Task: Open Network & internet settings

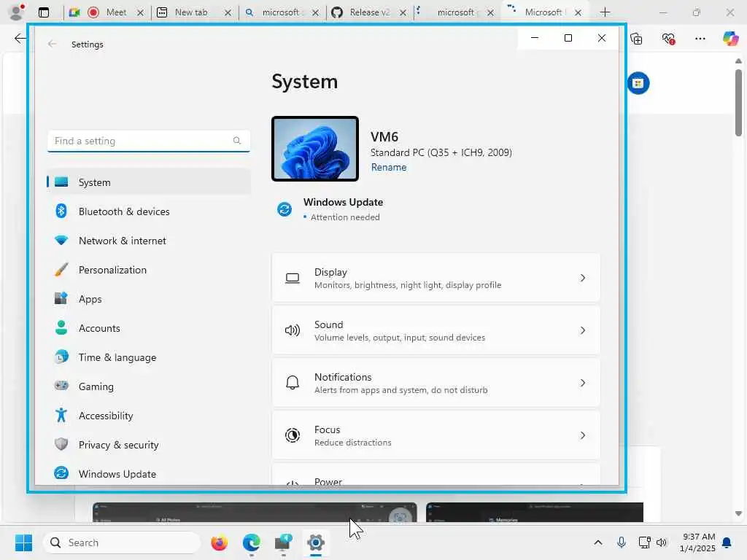Action: (149, 241)
